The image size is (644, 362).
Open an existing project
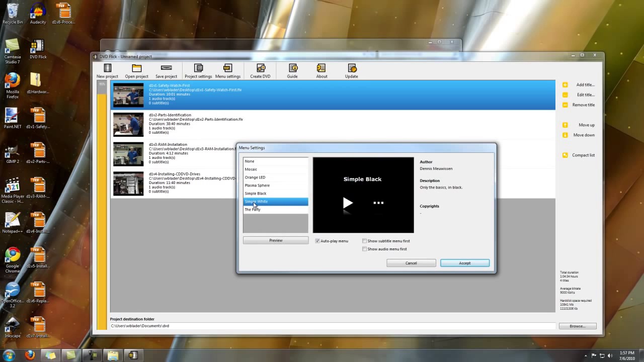(x=136, y=70)
